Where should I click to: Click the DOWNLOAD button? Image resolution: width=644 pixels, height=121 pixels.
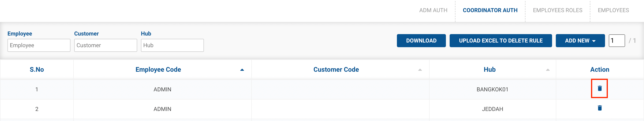(421, 41)
